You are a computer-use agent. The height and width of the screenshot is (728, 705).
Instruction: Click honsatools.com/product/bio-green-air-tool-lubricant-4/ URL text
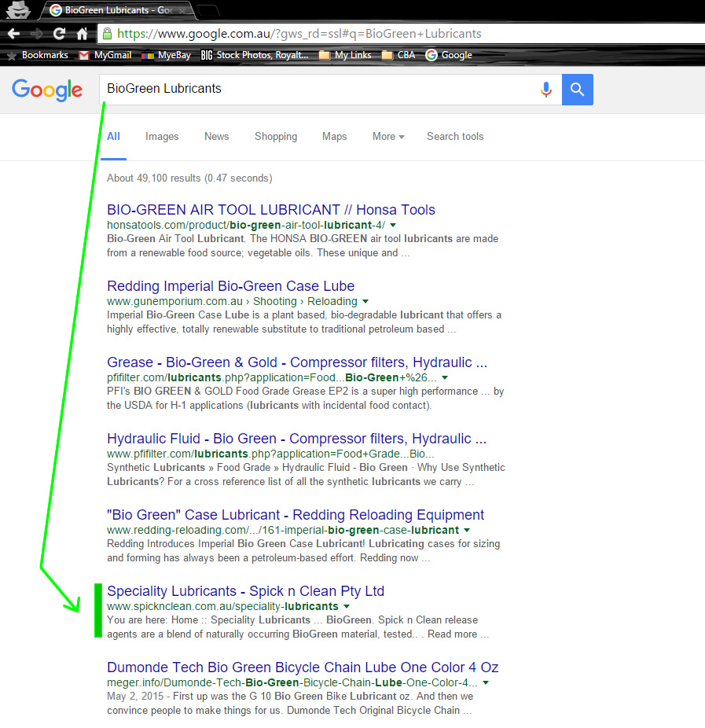coord(246,225)
